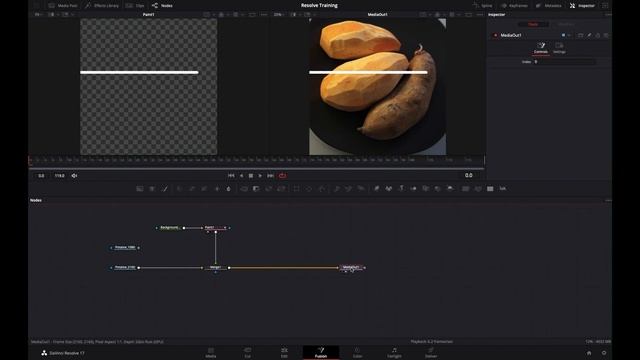
Task: Expand Inspector to full height icon
Action: pyautogui.click(x=605, y=6)
